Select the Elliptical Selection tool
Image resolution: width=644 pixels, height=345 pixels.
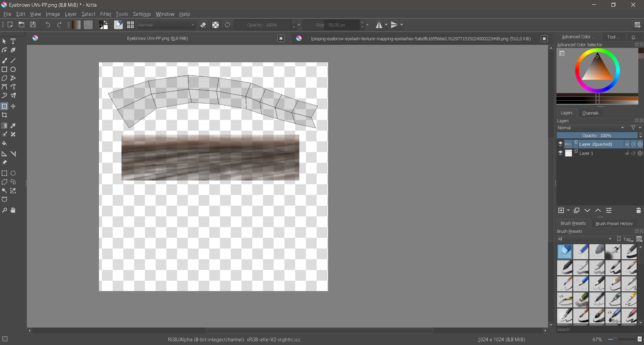pyautogui.click(x=13, y=173)
